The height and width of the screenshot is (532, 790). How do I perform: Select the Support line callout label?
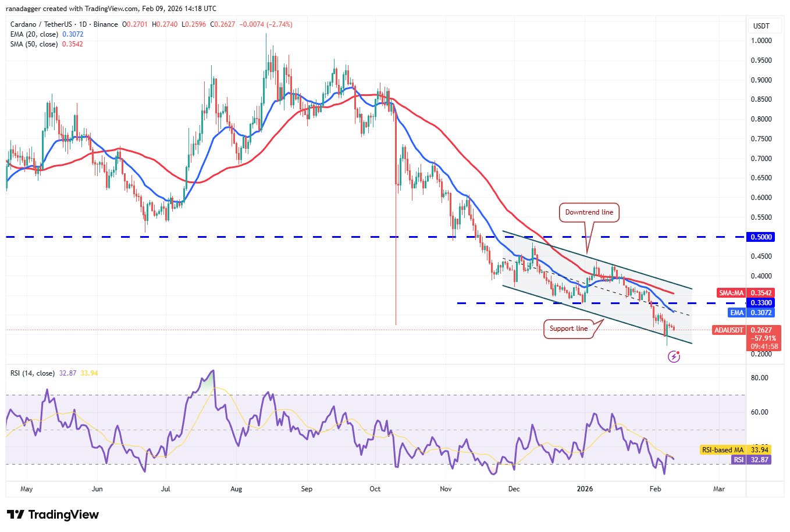click(568, 329)
